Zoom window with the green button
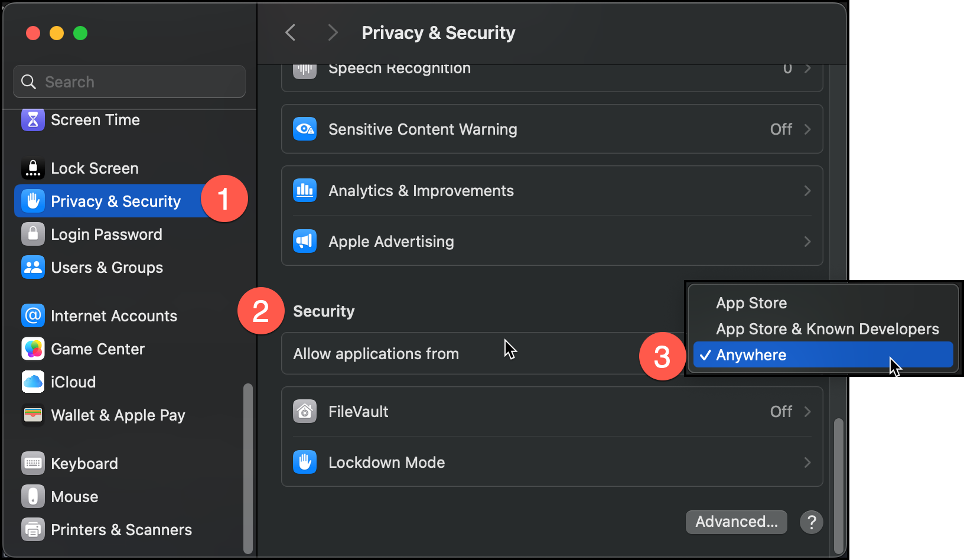 coord(80,33)
